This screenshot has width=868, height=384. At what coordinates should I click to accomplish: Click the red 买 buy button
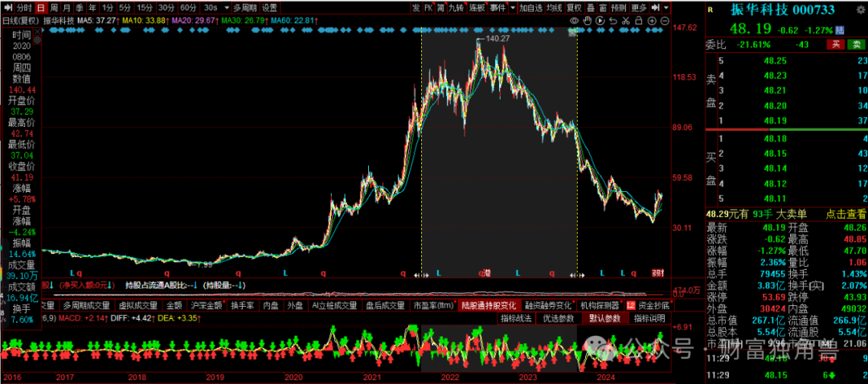pos(834,44)
